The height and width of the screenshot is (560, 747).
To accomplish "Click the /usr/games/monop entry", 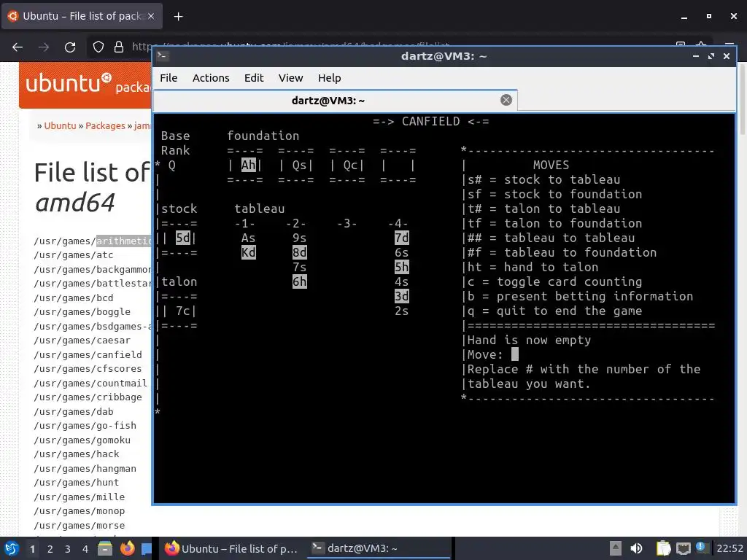I will (79, 511).
